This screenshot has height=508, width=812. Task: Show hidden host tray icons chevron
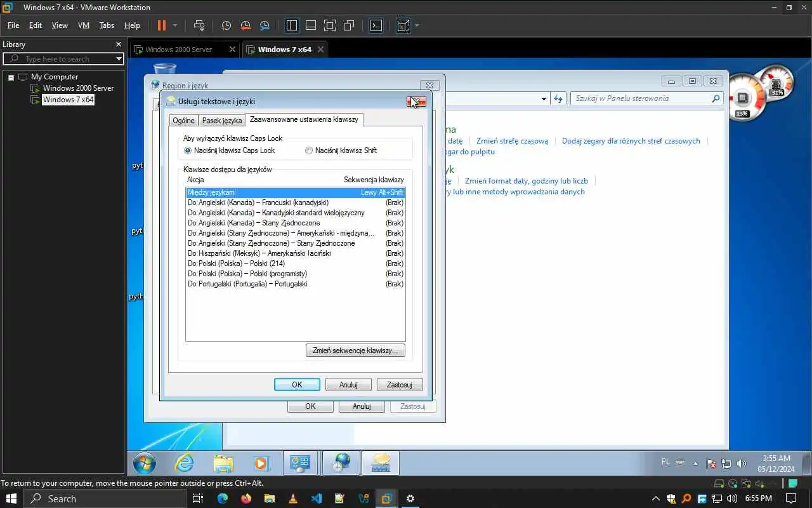pos(656,498)
